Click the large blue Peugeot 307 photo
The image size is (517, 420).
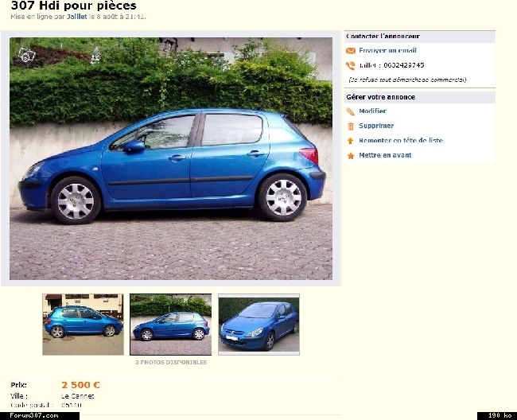tap(171, 158)
